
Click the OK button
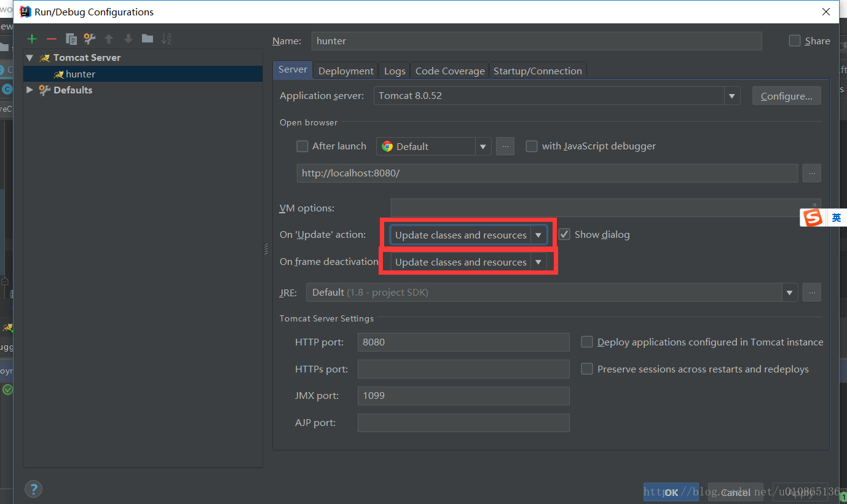671,492
